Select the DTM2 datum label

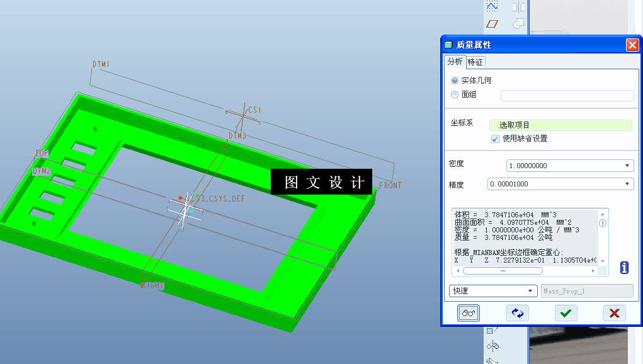pos(42,171)
